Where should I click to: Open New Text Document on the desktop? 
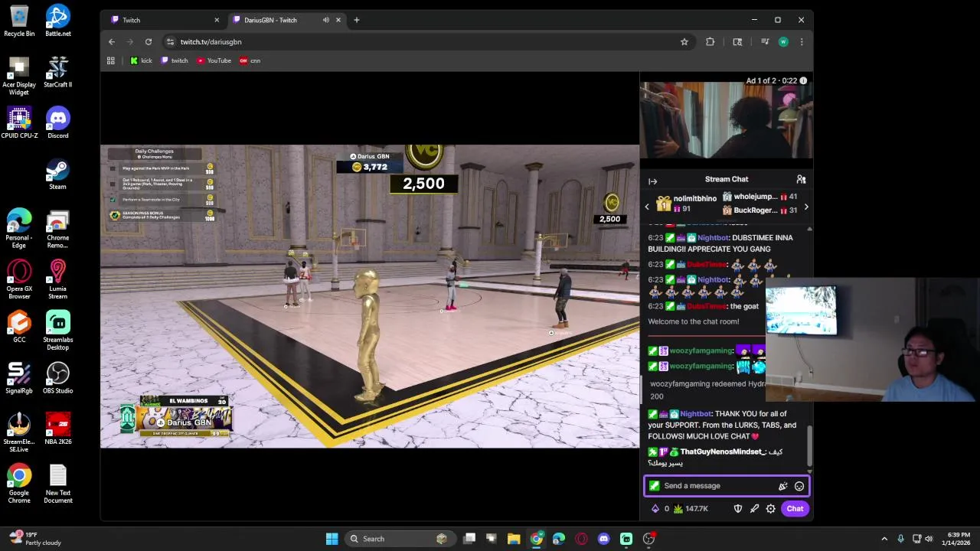click(x=58, y=484)
